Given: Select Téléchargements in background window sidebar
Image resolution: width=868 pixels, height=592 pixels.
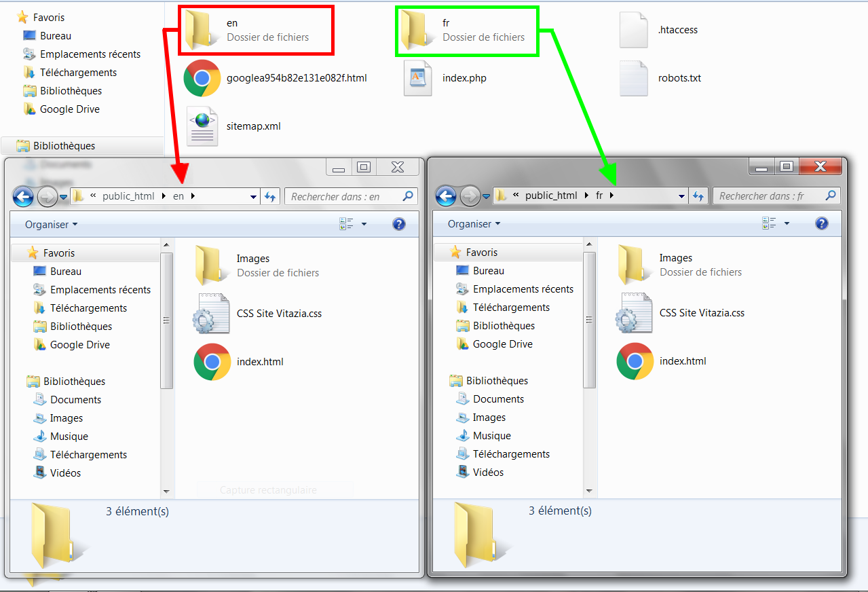Looking at the screenshot, I should (70, 73).
